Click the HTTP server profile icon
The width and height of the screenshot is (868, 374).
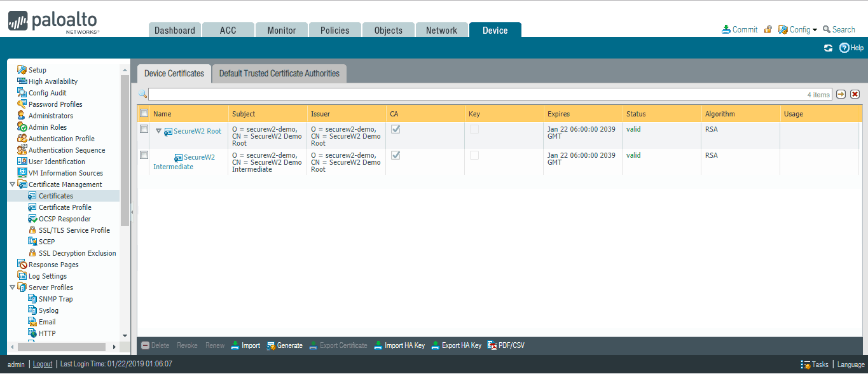coord(32,333)
